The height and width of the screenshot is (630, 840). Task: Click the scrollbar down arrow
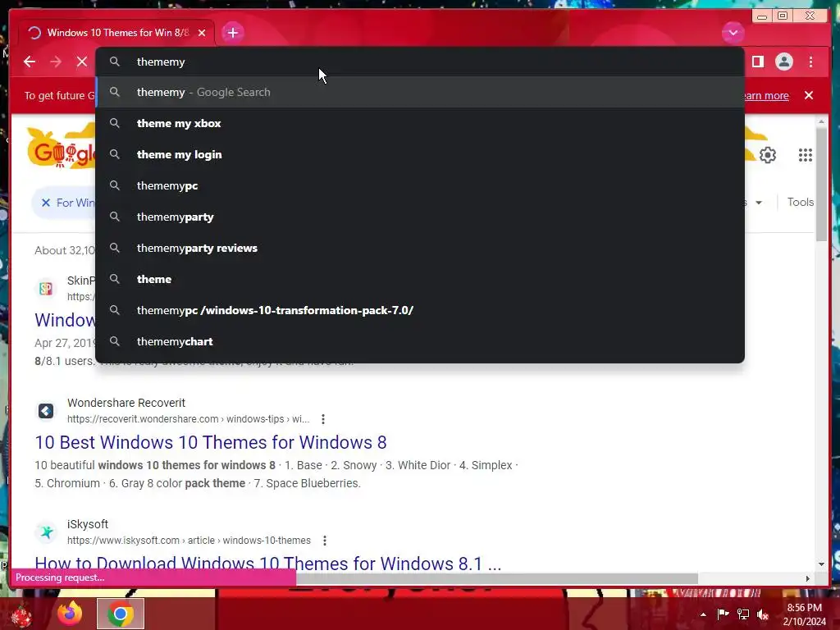coord(821,564)
